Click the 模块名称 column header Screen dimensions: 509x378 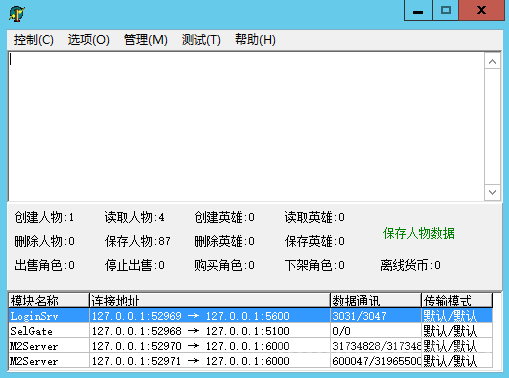(x=49, y=301)
